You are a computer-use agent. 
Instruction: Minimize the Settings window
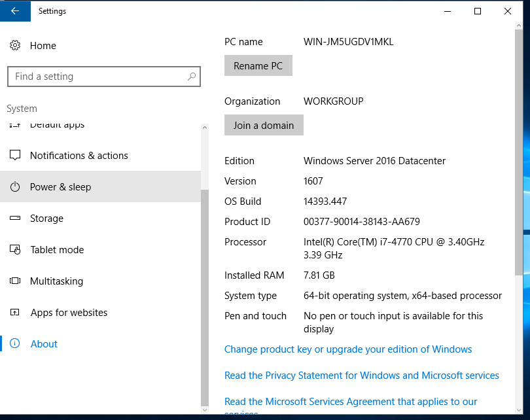448,11
